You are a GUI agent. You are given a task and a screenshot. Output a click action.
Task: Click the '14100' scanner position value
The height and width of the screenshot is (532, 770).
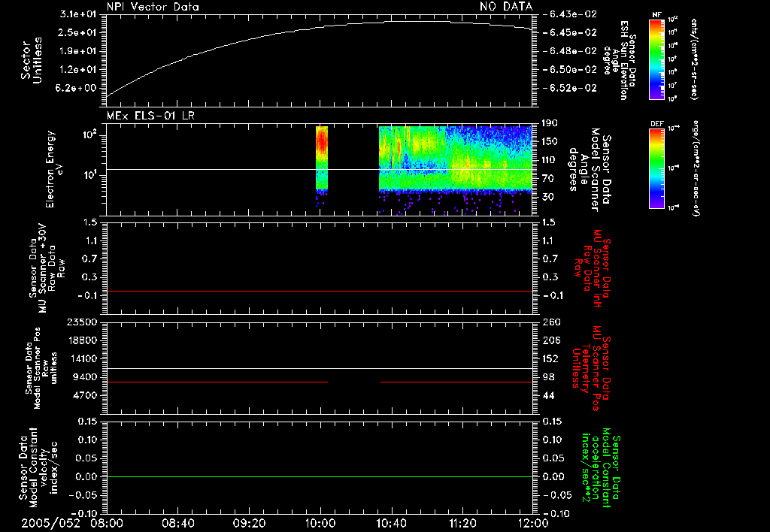82,358
